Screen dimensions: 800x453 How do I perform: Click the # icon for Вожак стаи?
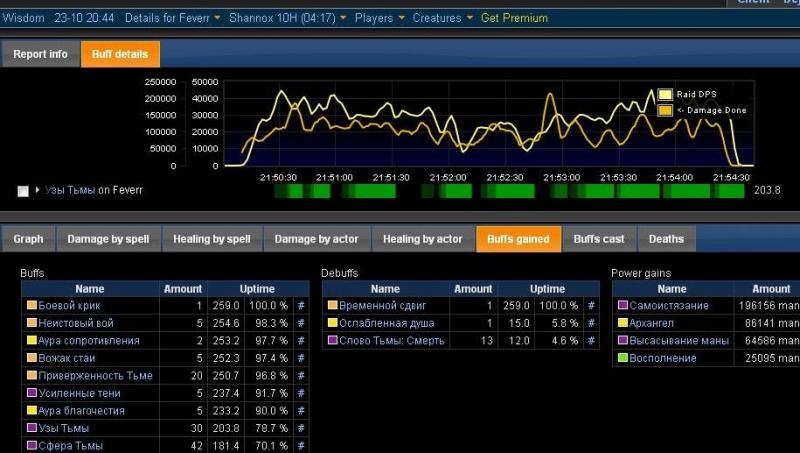click(301, 358)
